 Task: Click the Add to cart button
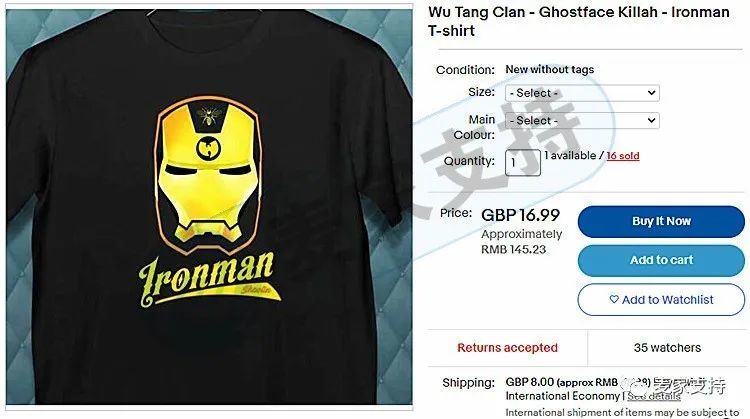(661, 260)
